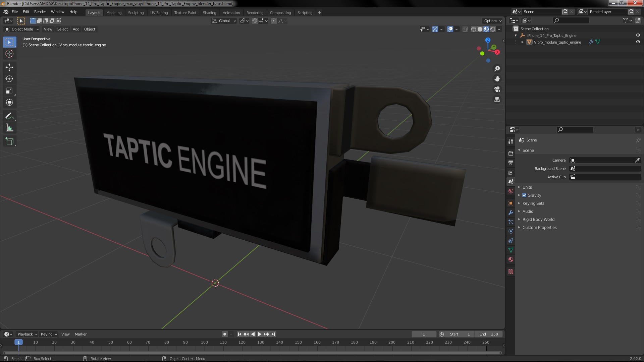The image size is (644, 362).
Task: Select the Cursor tool in toolbar
Action: click(x=9, y=54)
